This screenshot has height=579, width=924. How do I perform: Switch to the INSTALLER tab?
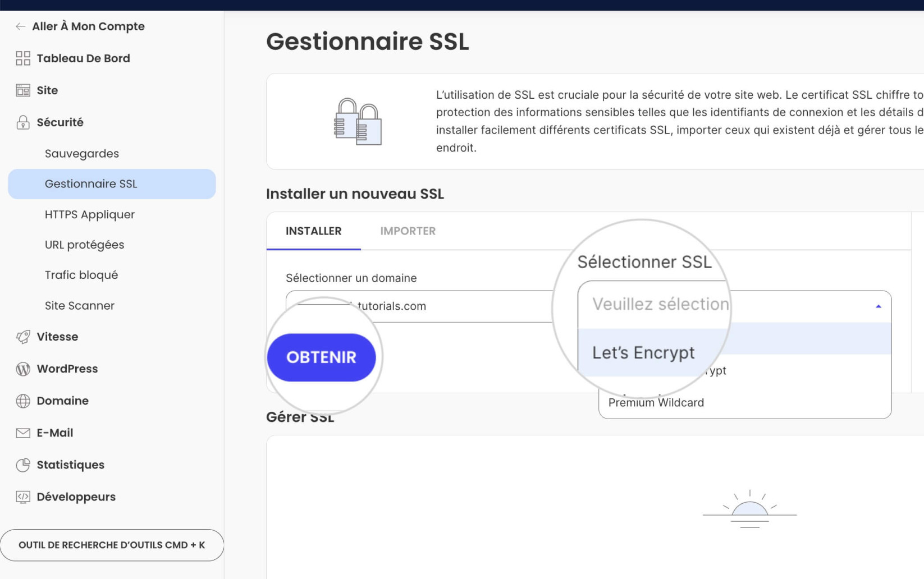click(314, 231)
